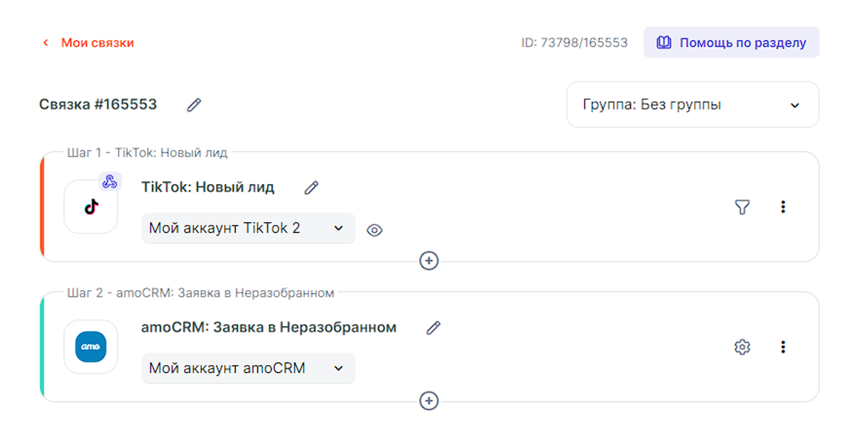
Task: Edit the amoCRM: Заявка в Неразобранном step name
Action: coord(433,328)
